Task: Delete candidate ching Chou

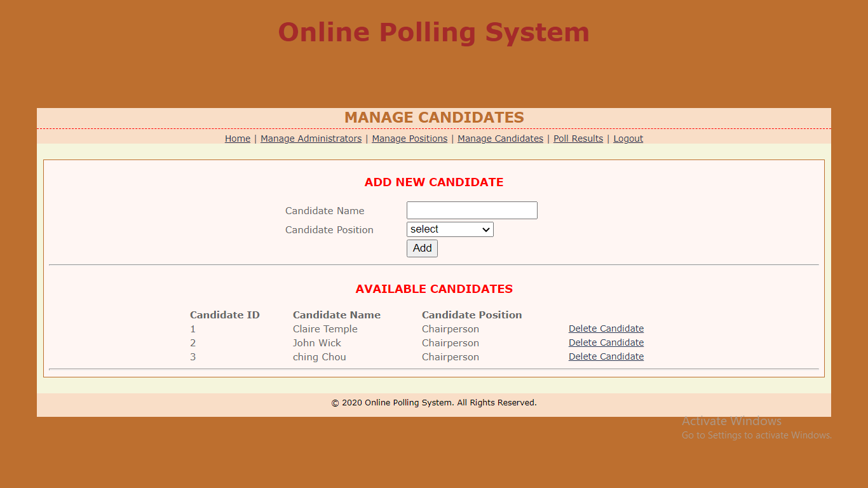Action: [x=606, y=356]
